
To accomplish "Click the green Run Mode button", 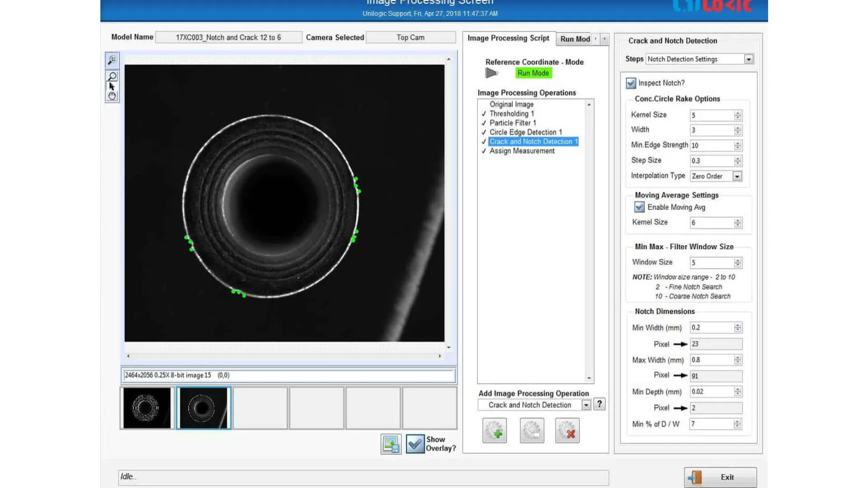I will tap(533, 73).
